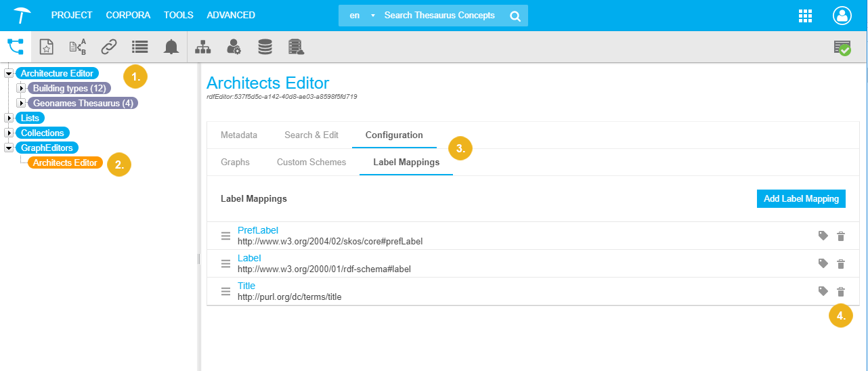868x371 pixels.
Task: Click the user settings gear icon
Action: tap(234, 47)
